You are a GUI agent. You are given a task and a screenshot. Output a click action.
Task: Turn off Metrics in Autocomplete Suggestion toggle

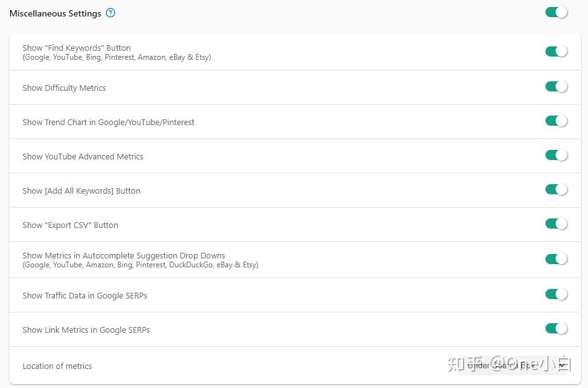pyautogui.click(x=556, y=258)
